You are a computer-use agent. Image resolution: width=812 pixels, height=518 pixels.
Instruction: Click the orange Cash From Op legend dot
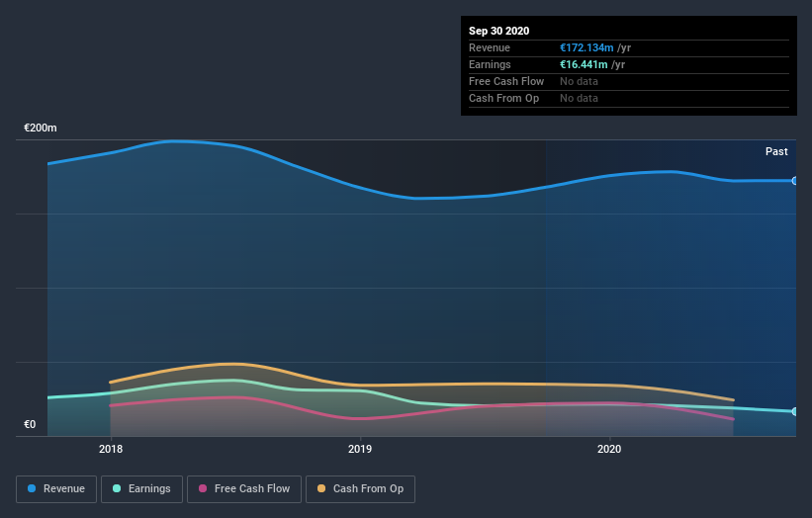pos(321,488)
